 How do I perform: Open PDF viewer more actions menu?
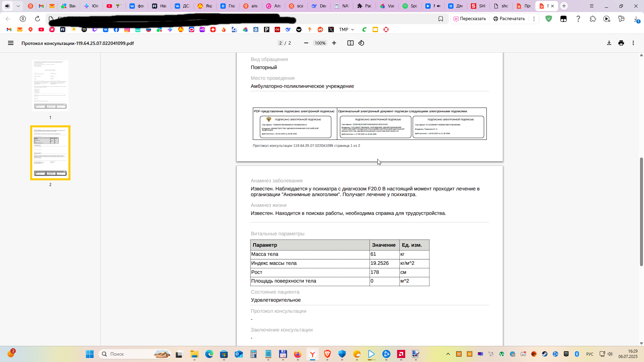click(x=633, y=43)
